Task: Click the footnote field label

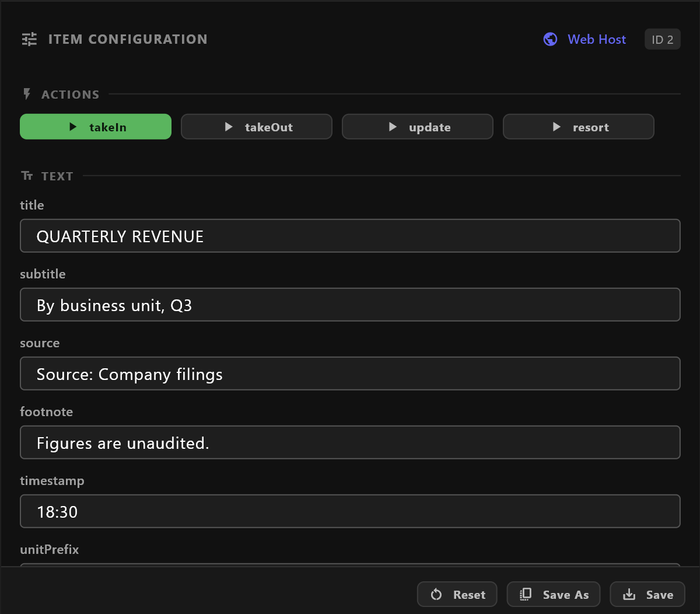Action: point(47,411)
